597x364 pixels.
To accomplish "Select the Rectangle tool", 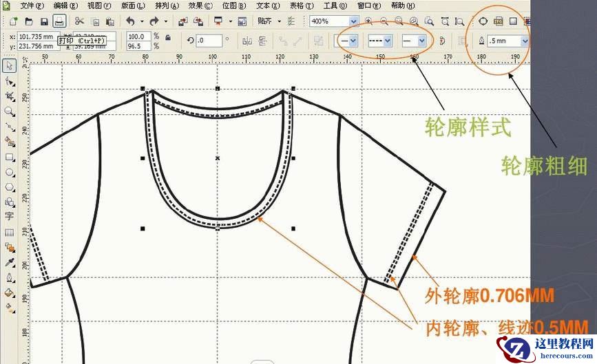I will pos(10,157).
